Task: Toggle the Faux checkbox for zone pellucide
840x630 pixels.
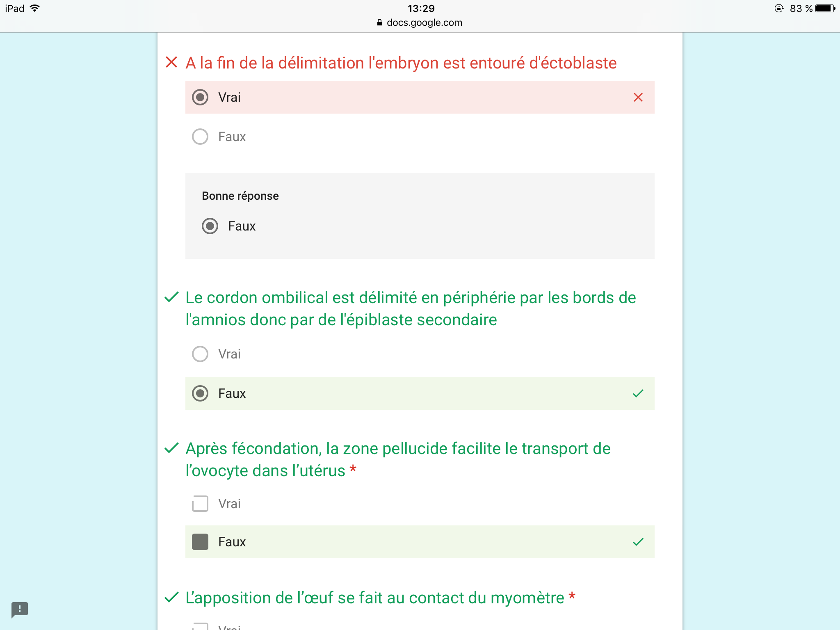Action: click(200, 542)
